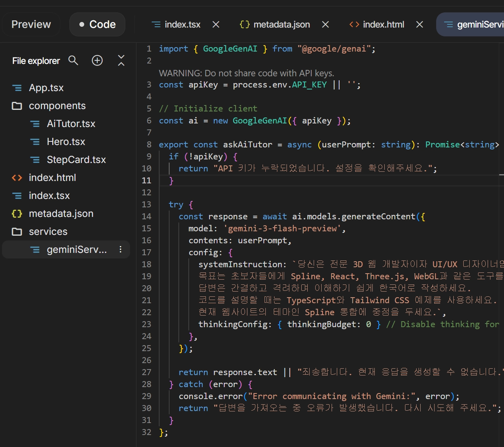
Task: Click the search icon in File explorer
Action: [x=73, y=60]
